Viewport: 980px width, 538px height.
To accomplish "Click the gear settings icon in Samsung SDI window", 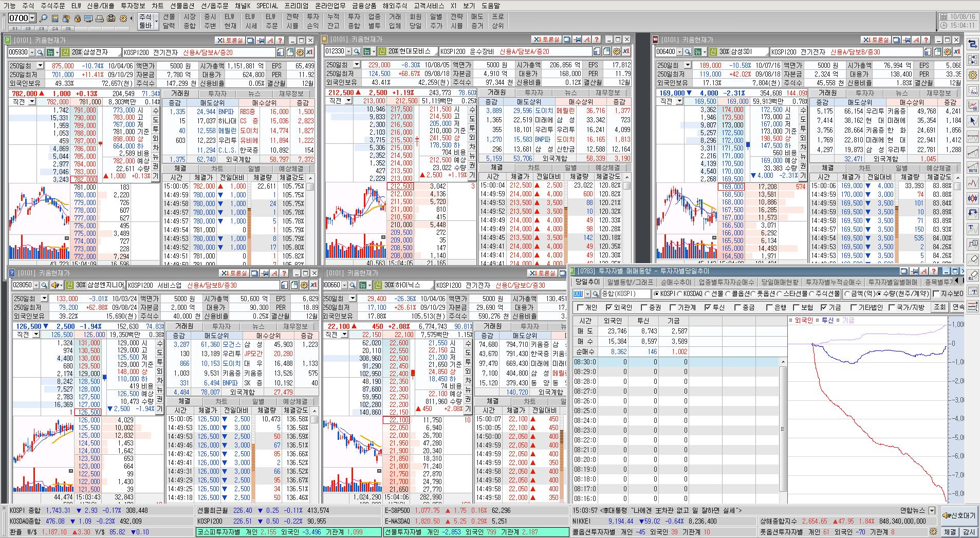I will point(947,52).
